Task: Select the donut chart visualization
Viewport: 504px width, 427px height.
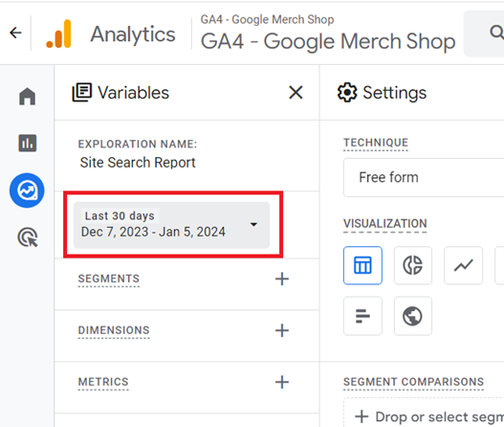Action: [x=413, y=265]
